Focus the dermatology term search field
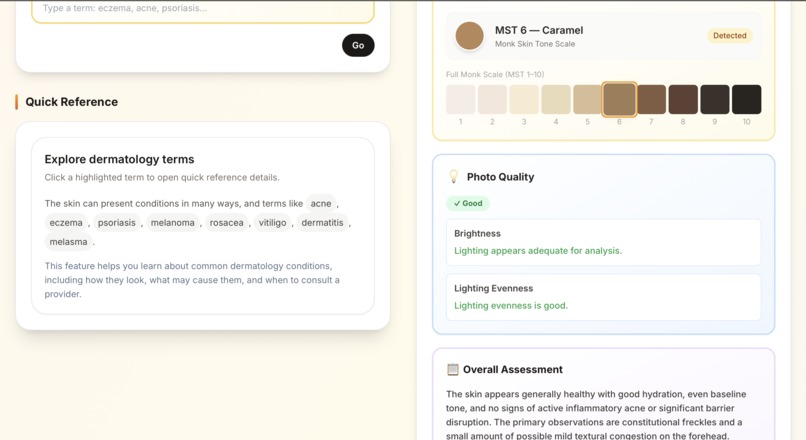 pos(203,10)
